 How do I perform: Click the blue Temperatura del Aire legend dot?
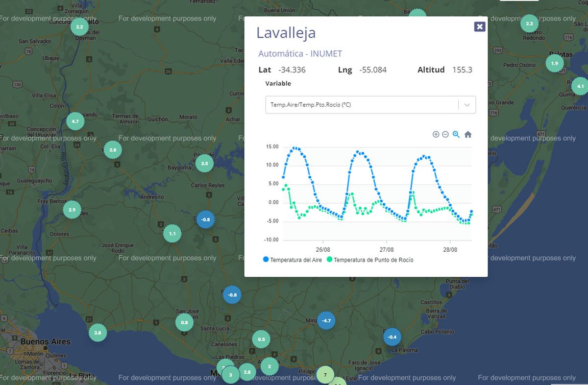coord(266,260)
